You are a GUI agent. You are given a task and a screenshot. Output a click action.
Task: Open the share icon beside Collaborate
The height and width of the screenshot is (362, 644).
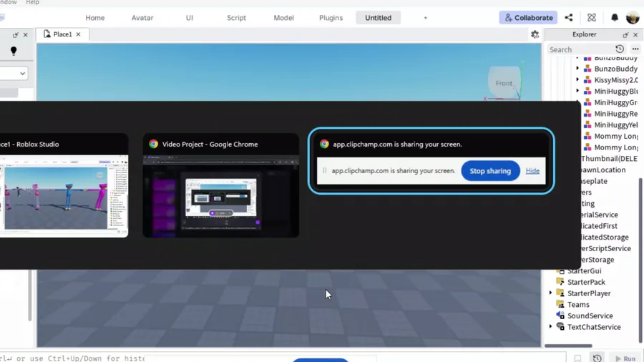(568, 18)
